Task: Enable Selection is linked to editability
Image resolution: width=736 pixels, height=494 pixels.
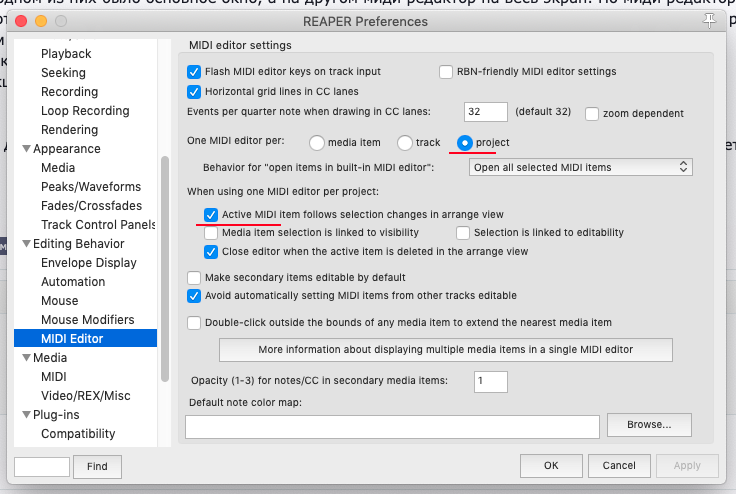Action: click(x=463, y=233)
